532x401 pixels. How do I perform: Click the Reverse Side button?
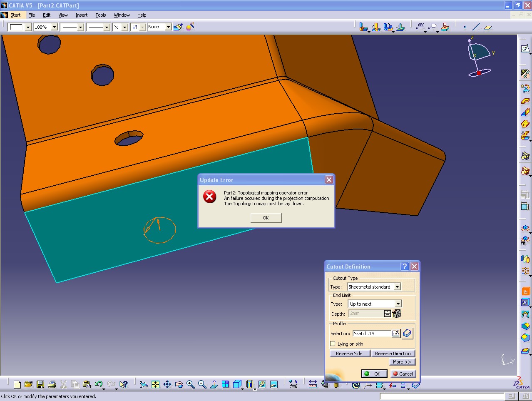pos(349,354)
